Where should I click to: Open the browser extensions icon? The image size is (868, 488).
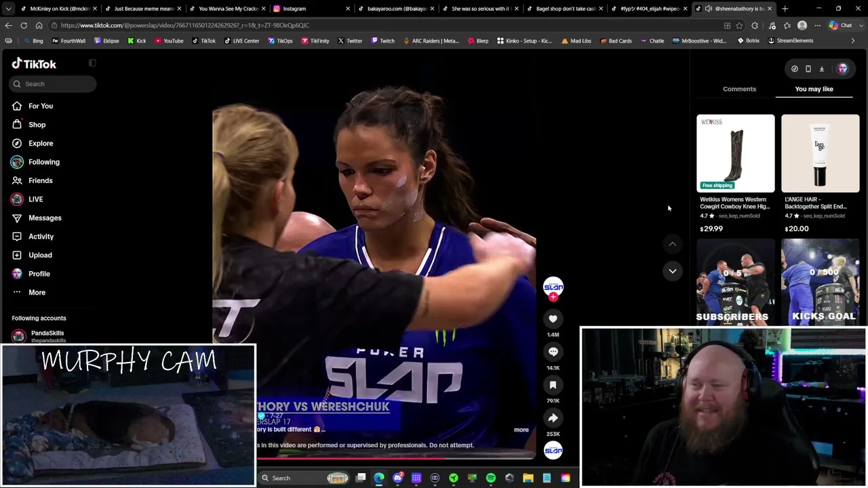tap(755, 25)
